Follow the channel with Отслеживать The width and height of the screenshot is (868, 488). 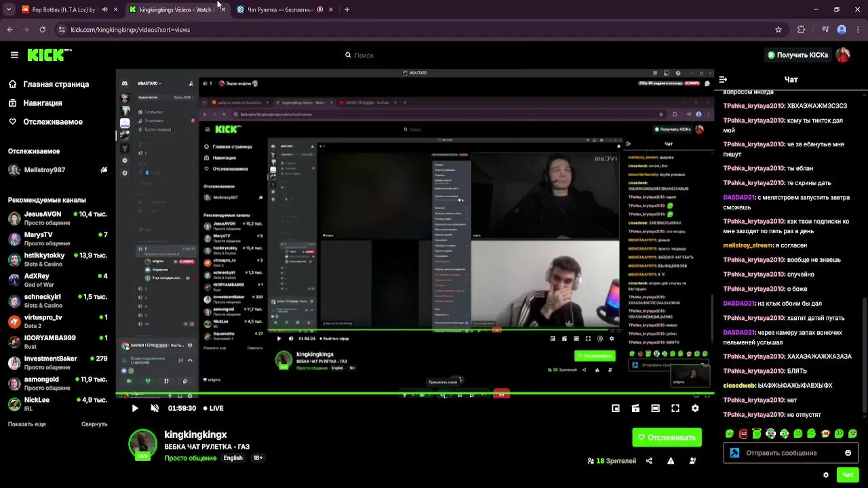click(x=667, y=437)
